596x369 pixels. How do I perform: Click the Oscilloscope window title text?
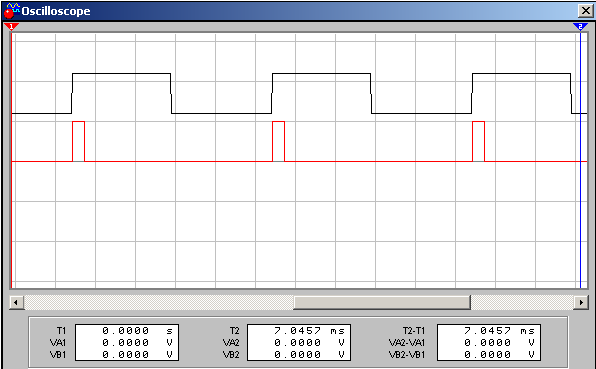pos(56,11)
